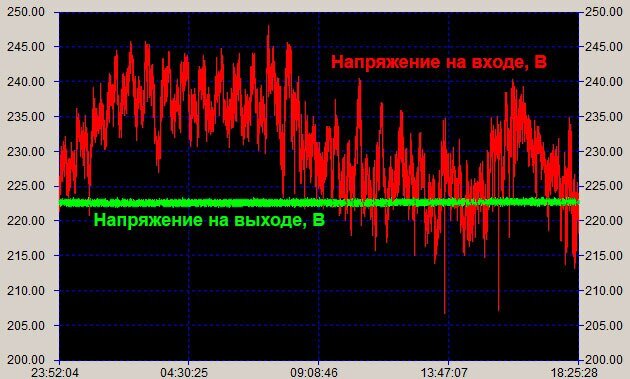Click the 220.00 right axis label

(603, 221)
